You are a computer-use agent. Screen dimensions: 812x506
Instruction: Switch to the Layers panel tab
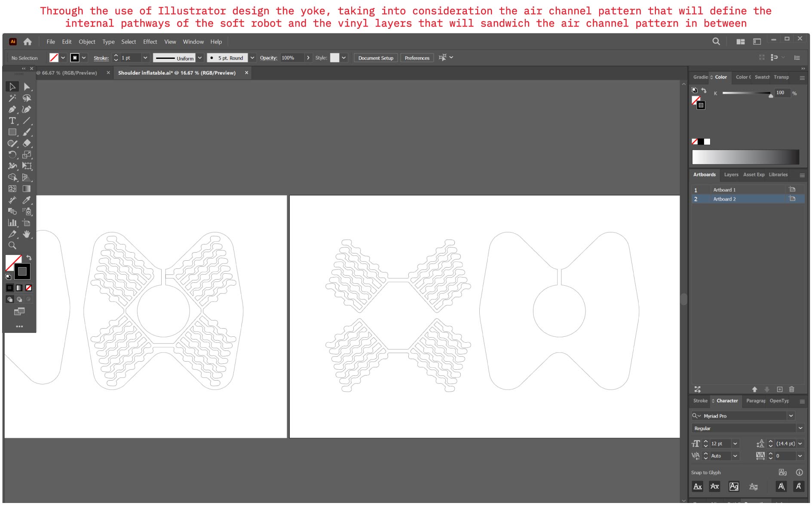(731, 175)
